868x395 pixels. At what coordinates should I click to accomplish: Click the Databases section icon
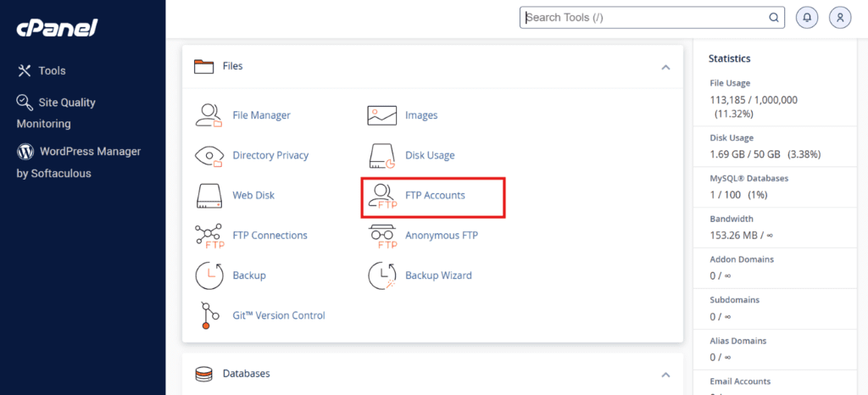[x=203, y=375]
